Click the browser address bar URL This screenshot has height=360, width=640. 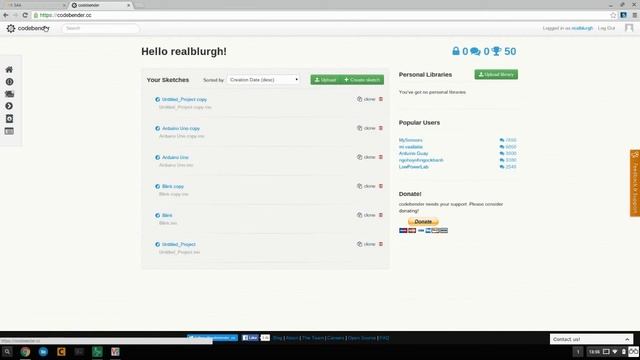[x=66, y=15]
